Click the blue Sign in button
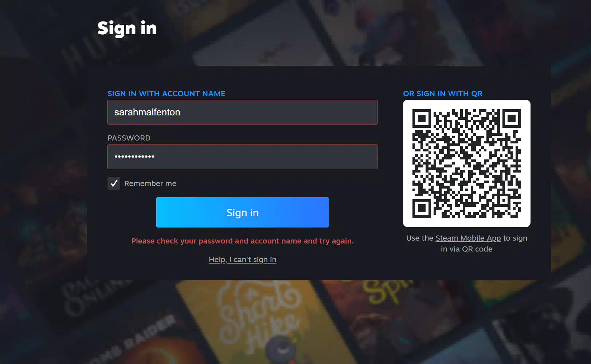591x364 pixels. pyautogui.click(x=242, y=213)
